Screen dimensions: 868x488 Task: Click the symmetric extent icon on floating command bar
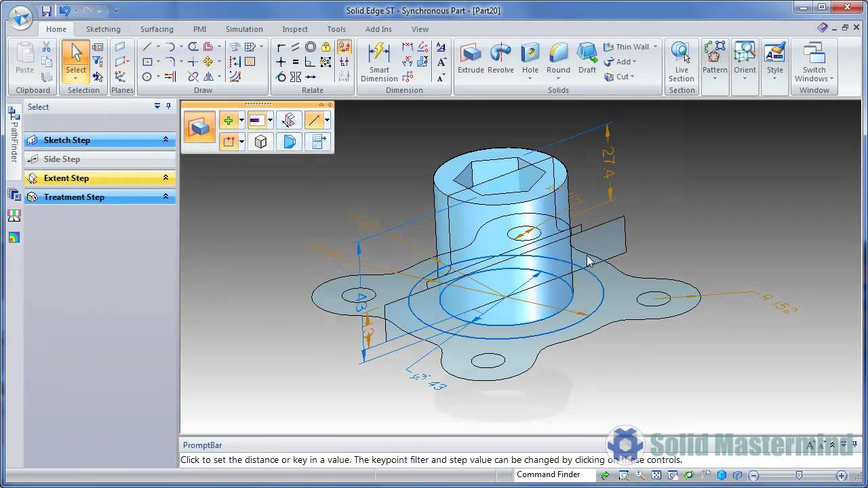coord(289,121)
